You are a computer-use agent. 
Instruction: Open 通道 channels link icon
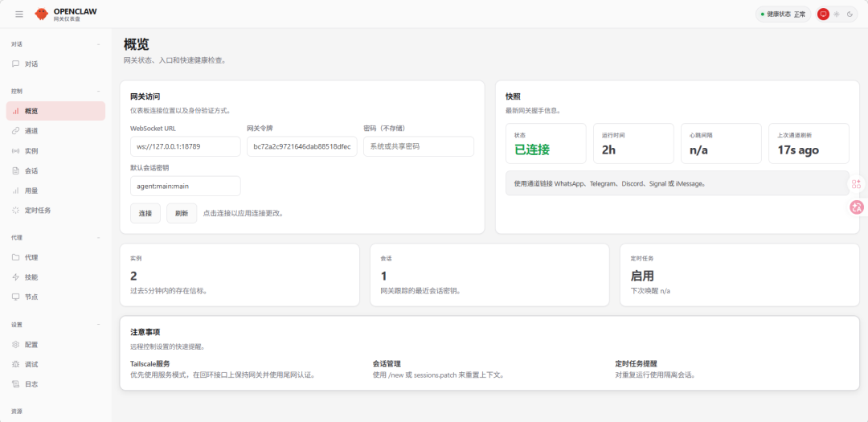pos(16,131)
